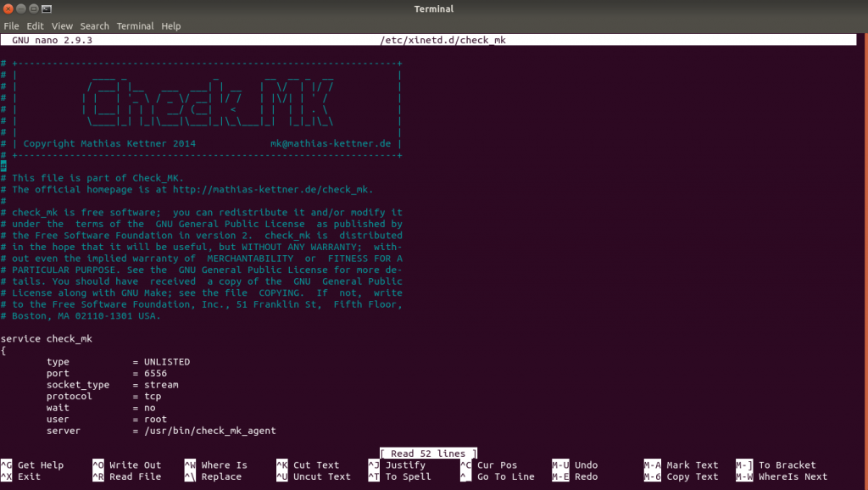Open the View menu
The image size is (868, 490).
(x=62, y=26)
